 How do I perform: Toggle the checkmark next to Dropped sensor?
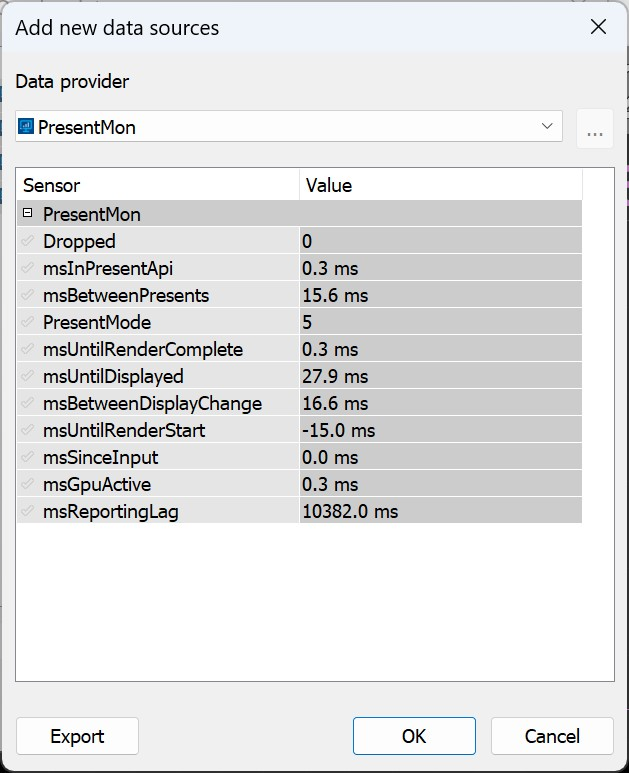(x=28, y=241)
